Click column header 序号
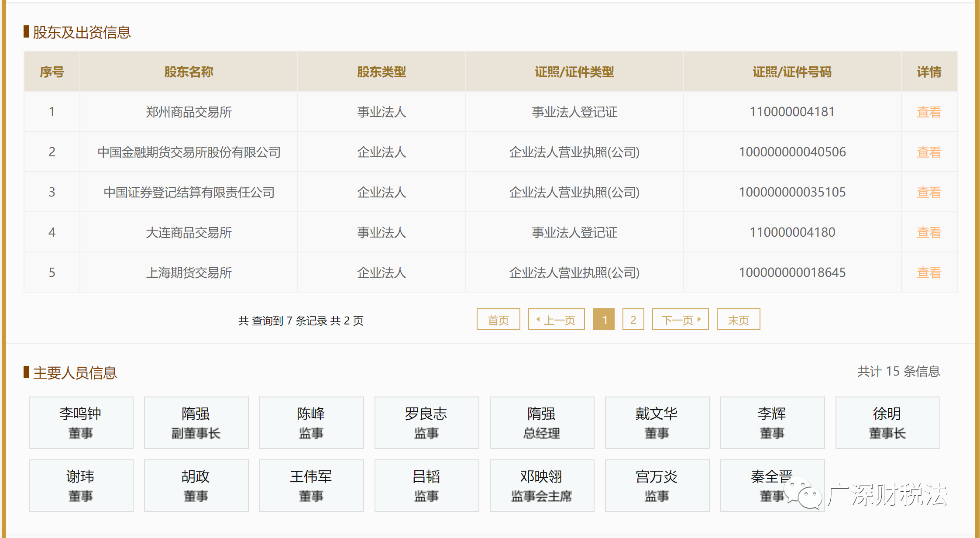Image resolution: width=980 pixels, height=538 pixels. click(x=52, y=72)
